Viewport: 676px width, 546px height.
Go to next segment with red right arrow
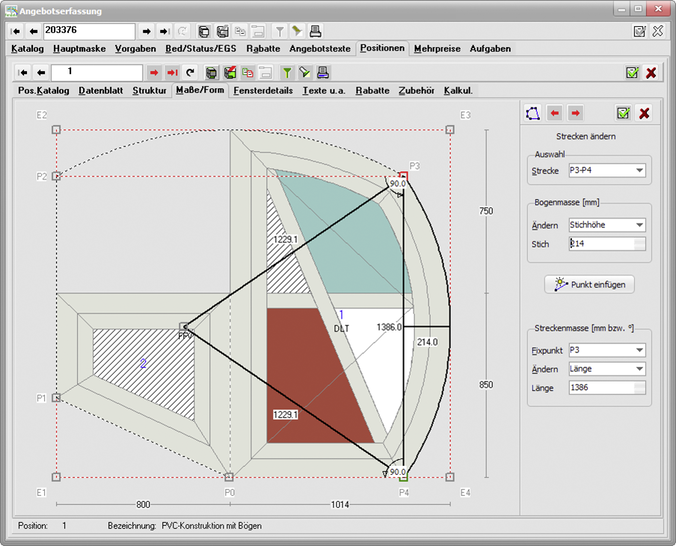(575, 113)
